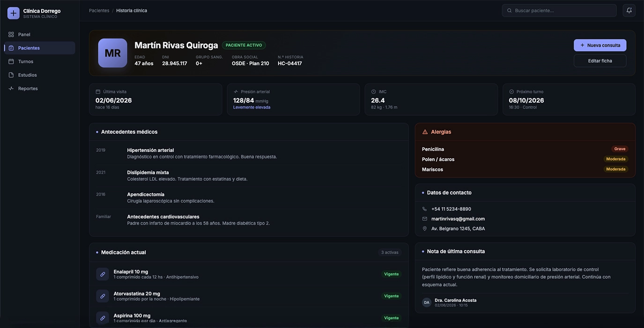Click the PACIENTE ACTIVO status badge

[x=244, y=45]
